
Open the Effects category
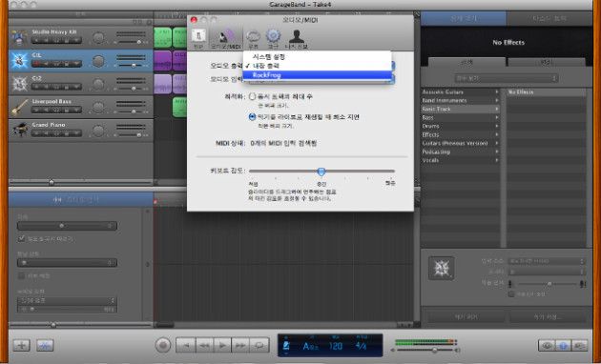coord(461,134)
